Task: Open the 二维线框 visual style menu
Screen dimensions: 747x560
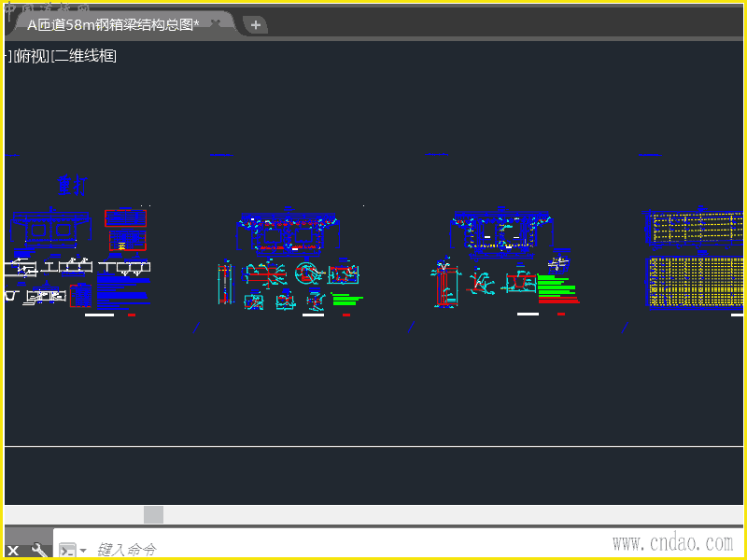Action: (x=84, y=56)
